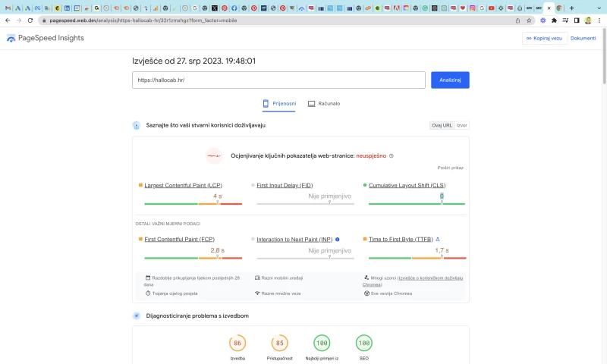
Task: Select the Prijenosni tab
Action: click(279, 103)
